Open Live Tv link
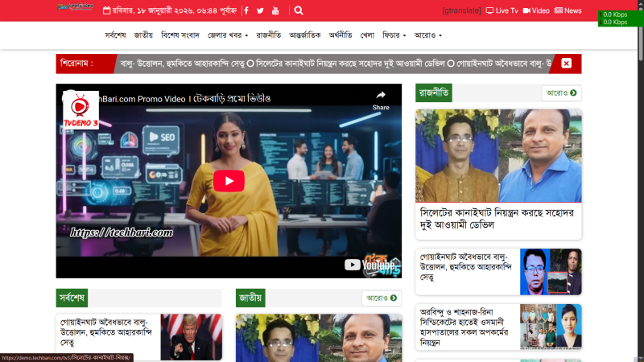 tap(502, 10)
